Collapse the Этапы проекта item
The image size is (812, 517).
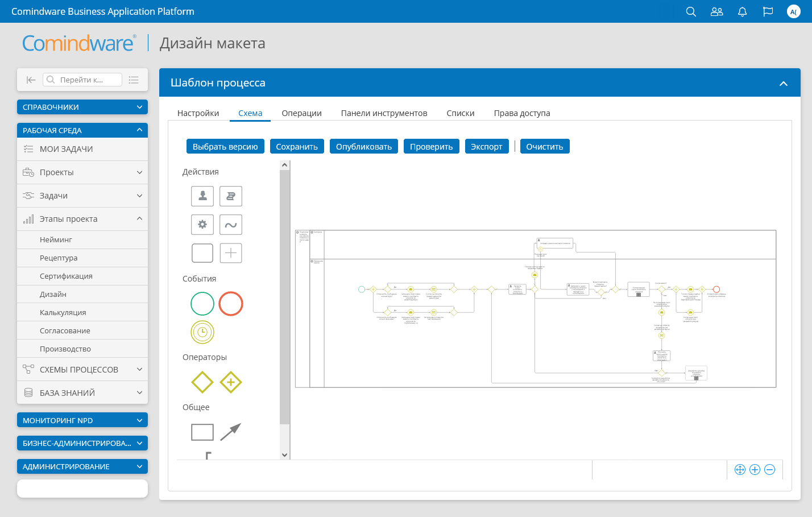(82, 219)
